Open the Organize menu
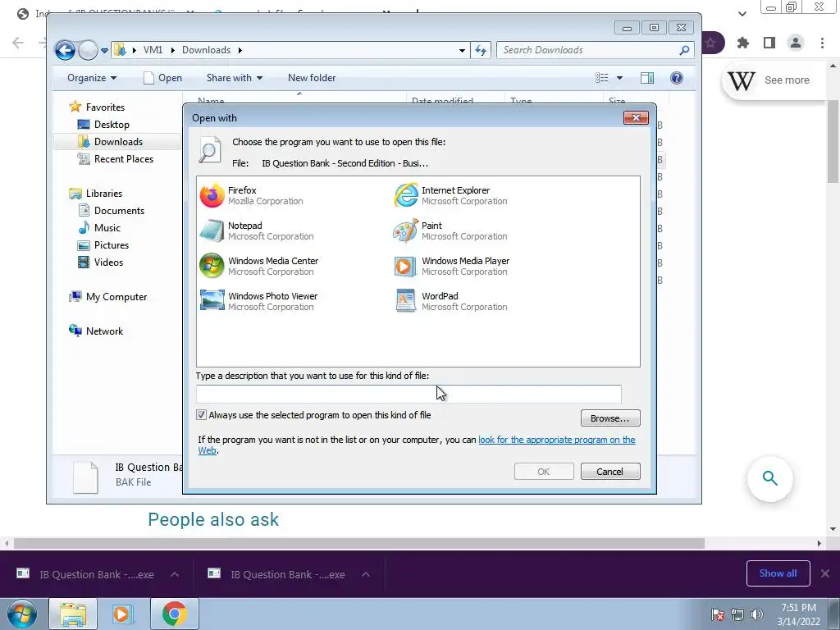 pyautogui.click(x=92, y=78)
